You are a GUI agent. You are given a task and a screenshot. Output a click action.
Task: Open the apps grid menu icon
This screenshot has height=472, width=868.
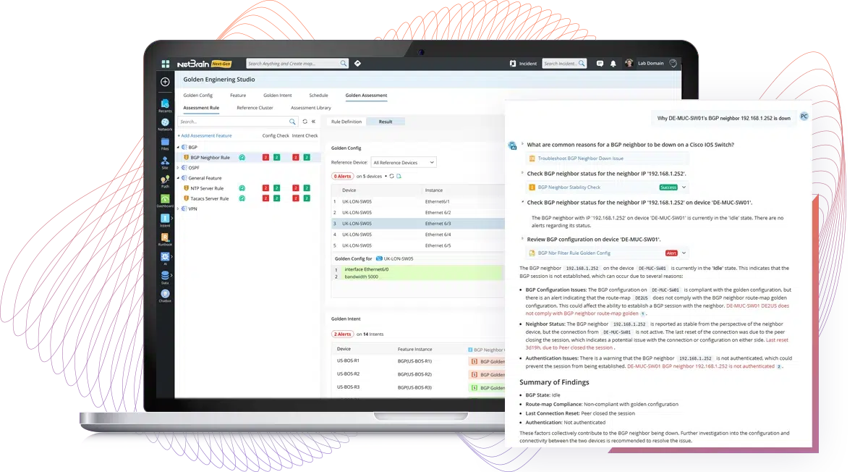pos(166,64)
